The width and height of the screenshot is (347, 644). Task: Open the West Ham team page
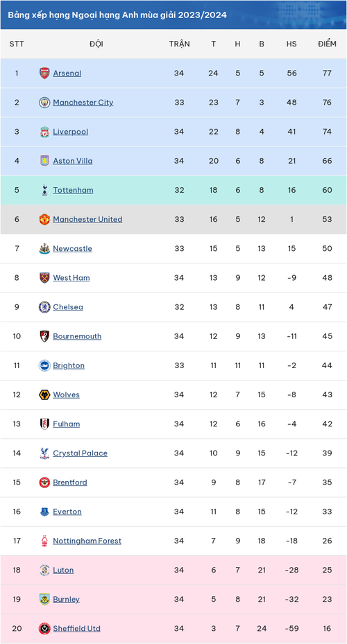click(x=71, y=278)
